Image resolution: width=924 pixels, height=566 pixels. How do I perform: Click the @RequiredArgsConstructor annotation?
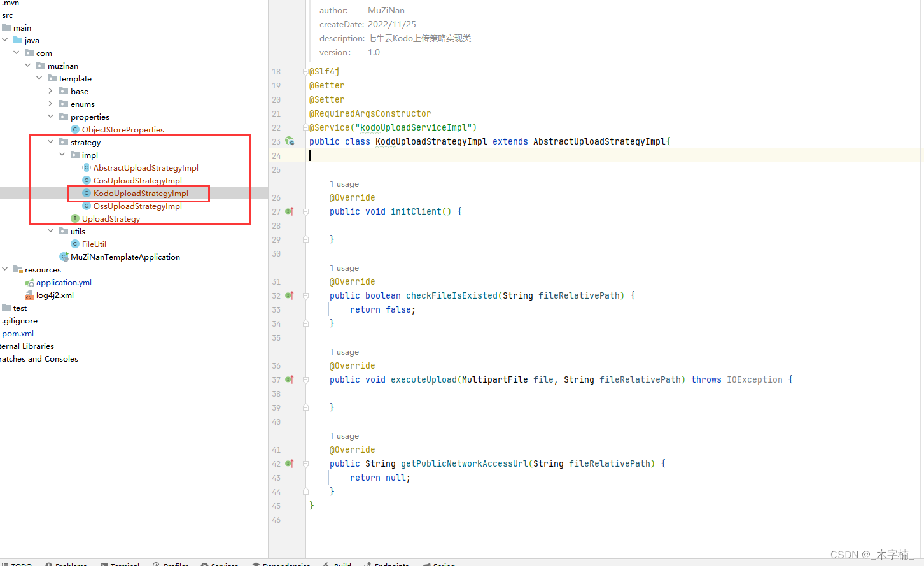tap(370, 113)
